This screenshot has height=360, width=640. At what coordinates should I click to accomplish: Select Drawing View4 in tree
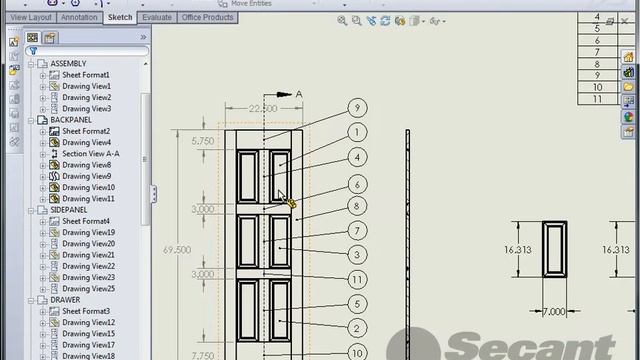point(87,142)
